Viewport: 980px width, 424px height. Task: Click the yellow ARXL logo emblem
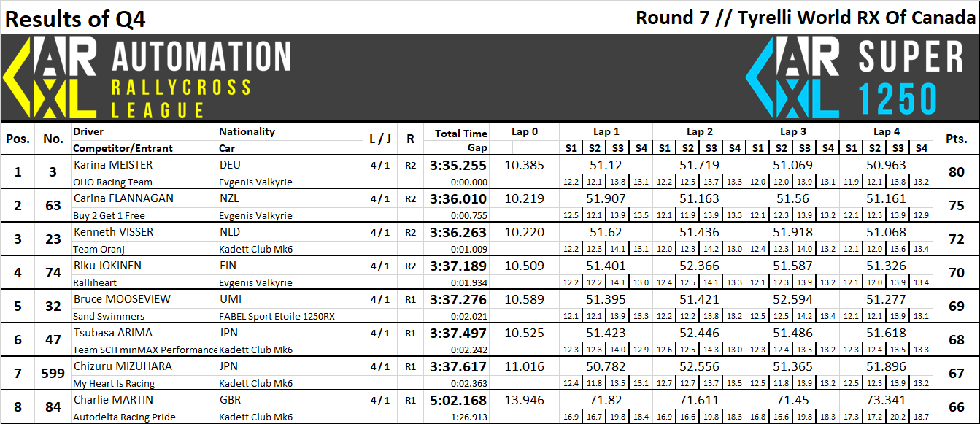tap(51, 78)
